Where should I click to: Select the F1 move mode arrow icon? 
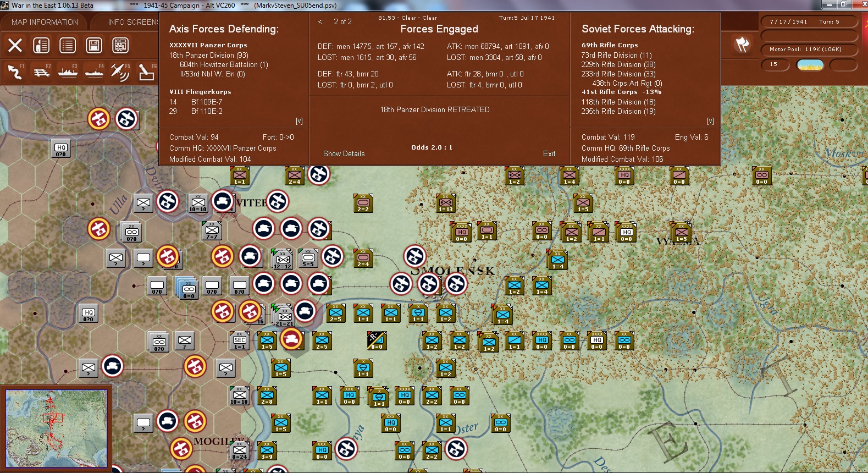(15, 71)
